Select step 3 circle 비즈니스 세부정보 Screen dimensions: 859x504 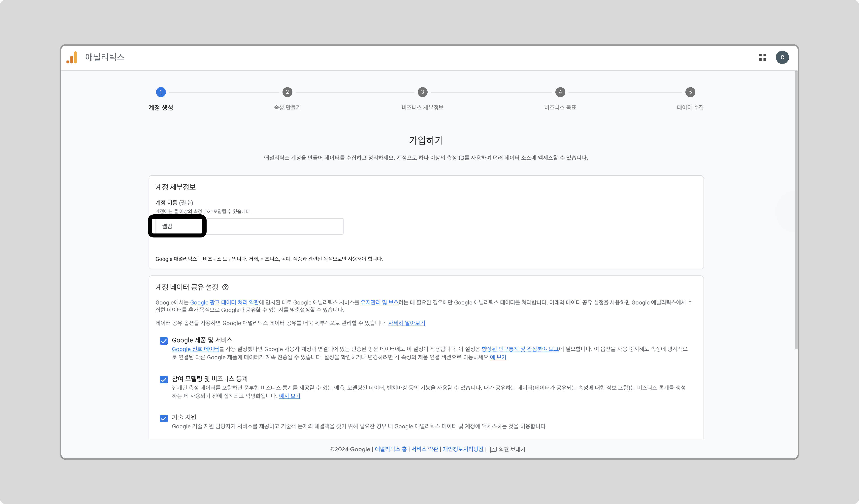(x=423, y=92)
